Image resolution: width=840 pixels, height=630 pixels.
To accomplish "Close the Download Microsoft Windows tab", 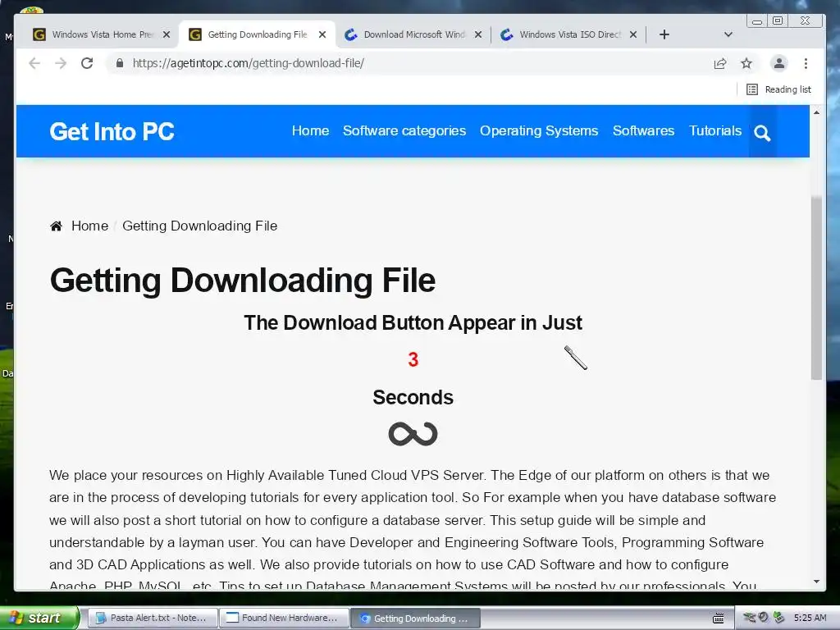I will tap(478, 34).
